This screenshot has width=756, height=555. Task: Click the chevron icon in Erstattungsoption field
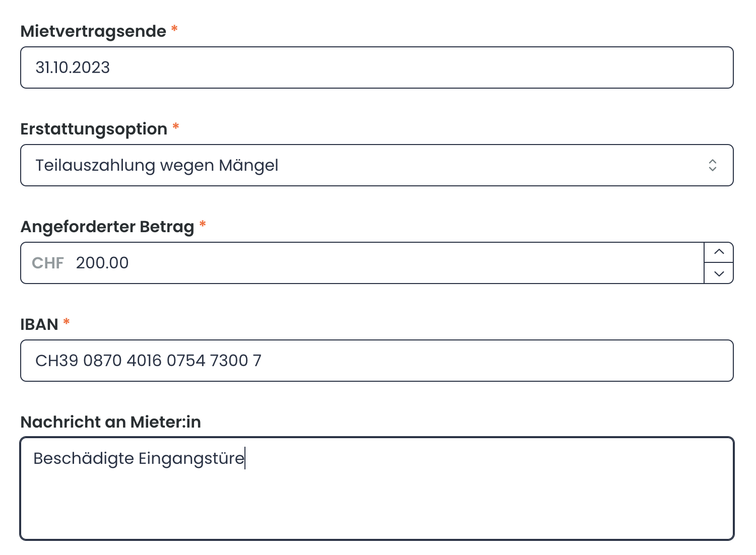click(712, 165)
